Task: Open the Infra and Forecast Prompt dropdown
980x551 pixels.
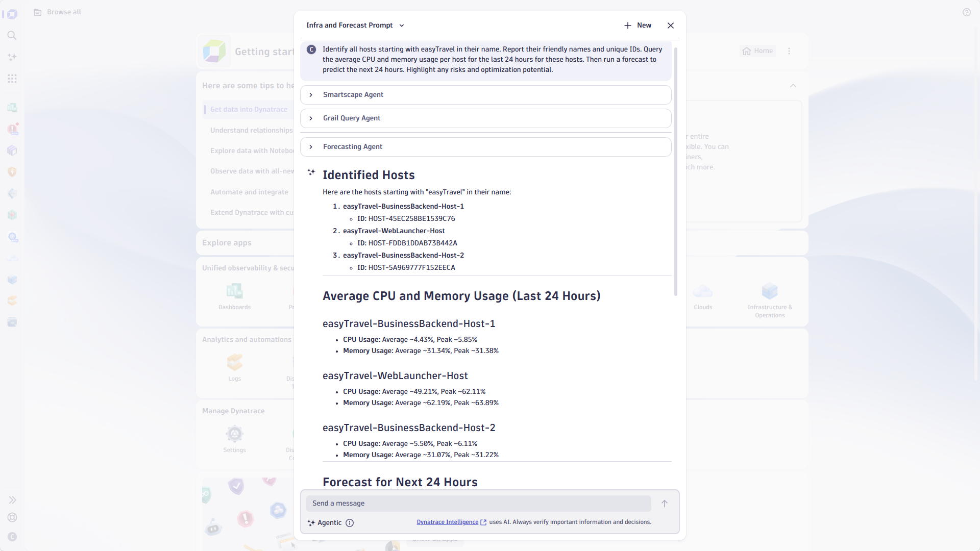Action: (403, 25)
